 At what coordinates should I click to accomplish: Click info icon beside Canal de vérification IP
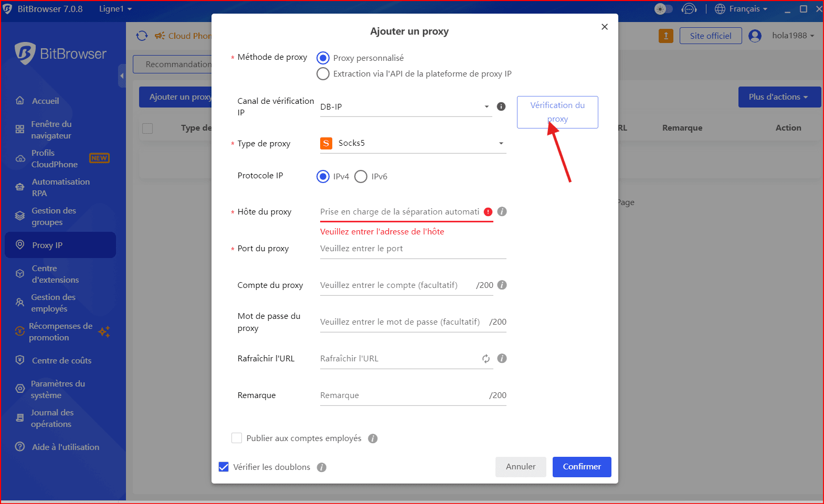pyautogui.click(x=501, y=106)
